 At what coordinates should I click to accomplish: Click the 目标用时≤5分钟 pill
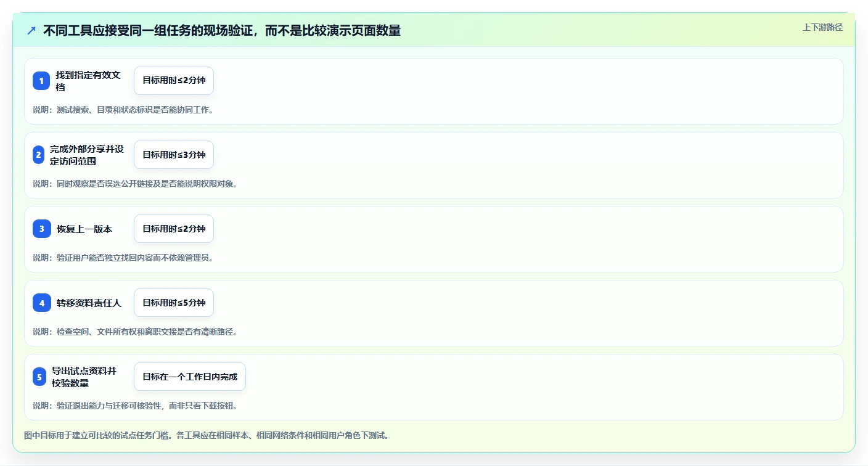coord(174,303)
